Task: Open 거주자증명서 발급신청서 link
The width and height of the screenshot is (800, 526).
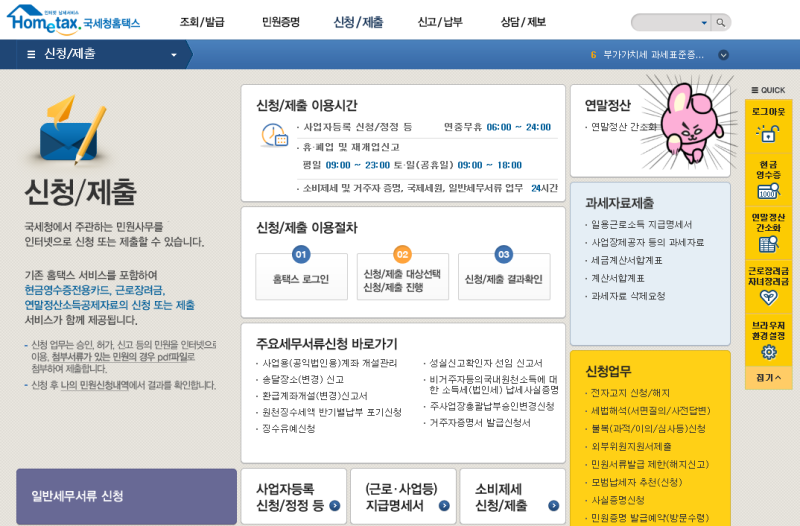Action: click(480, 423)
